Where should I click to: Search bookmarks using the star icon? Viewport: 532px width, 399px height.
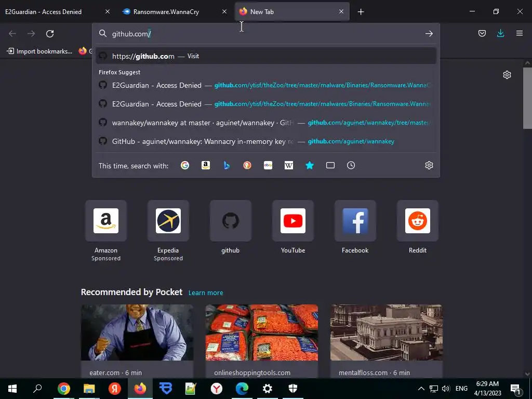click(x=310, y=165)
